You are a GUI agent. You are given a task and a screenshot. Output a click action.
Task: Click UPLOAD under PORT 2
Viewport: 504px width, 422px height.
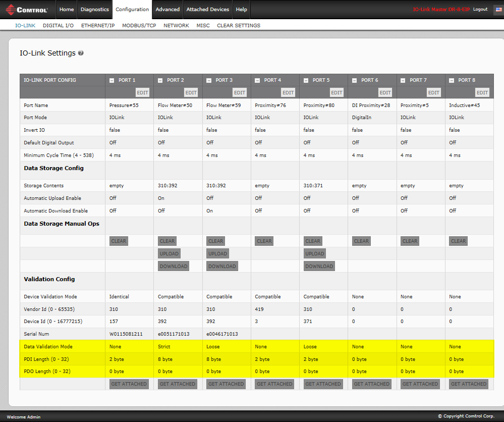point(169,254)
